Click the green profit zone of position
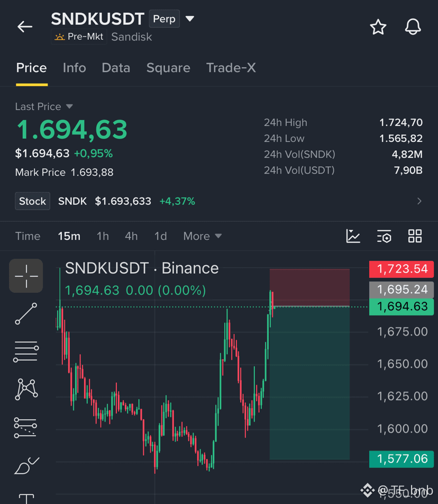The image size is (438, 504). [309, 383]
